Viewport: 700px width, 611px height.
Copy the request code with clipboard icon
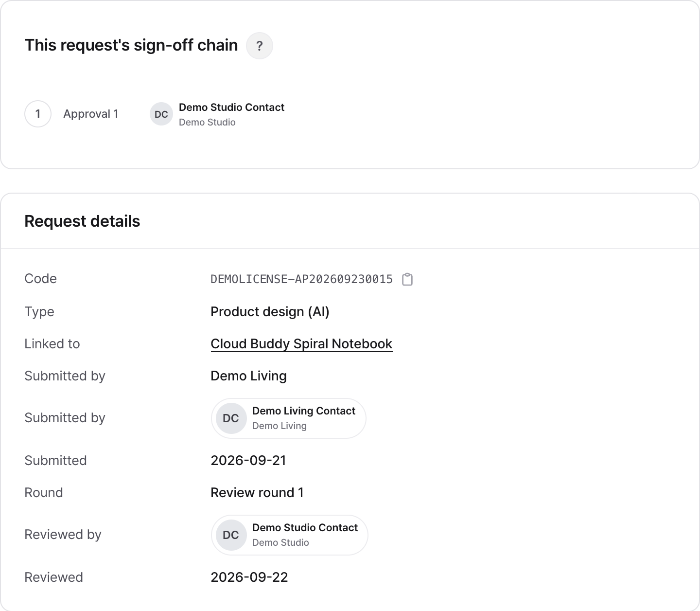pos(407,279)
